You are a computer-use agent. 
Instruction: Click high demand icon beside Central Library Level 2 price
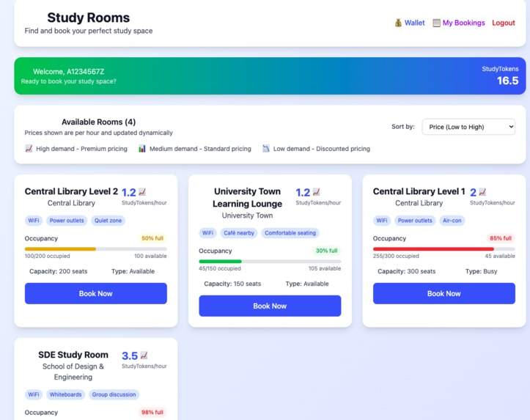click(142, 192)
